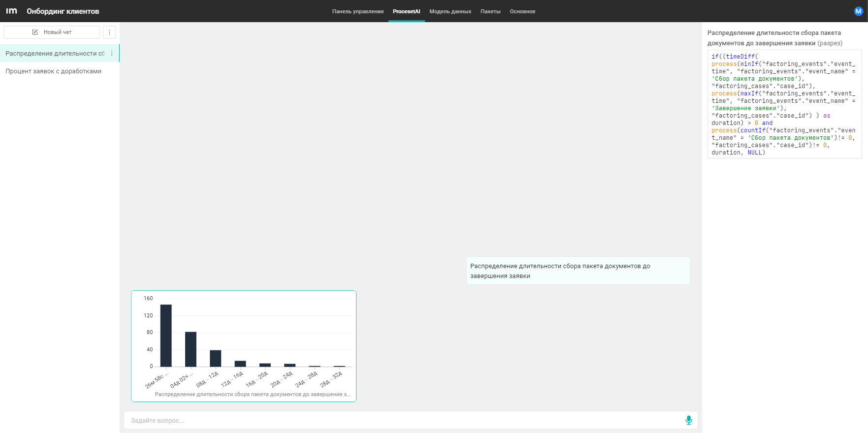The width and height of the screenshot is (868, 433).
Task: Click the Proceset logo icon
Action: 11,11
